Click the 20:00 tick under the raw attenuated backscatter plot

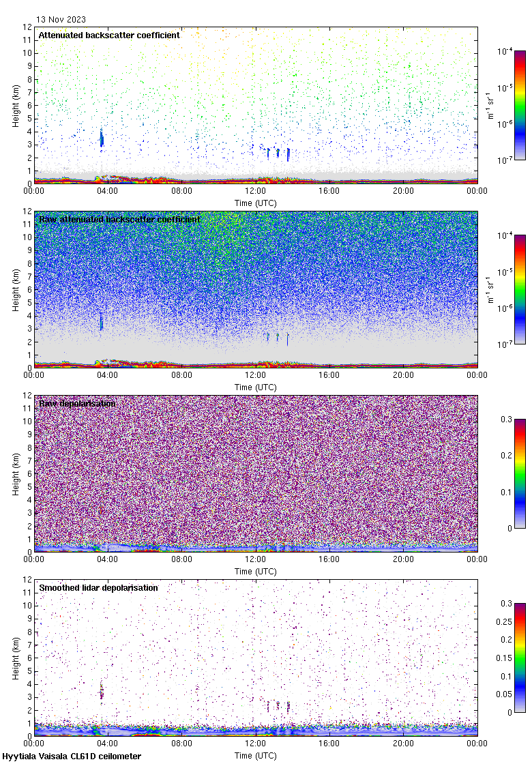coord(403,376)
